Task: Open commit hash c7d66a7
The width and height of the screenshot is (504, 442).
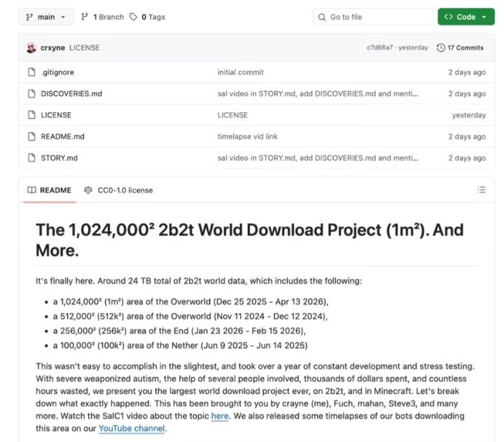Action: click(x=379, y=48)
